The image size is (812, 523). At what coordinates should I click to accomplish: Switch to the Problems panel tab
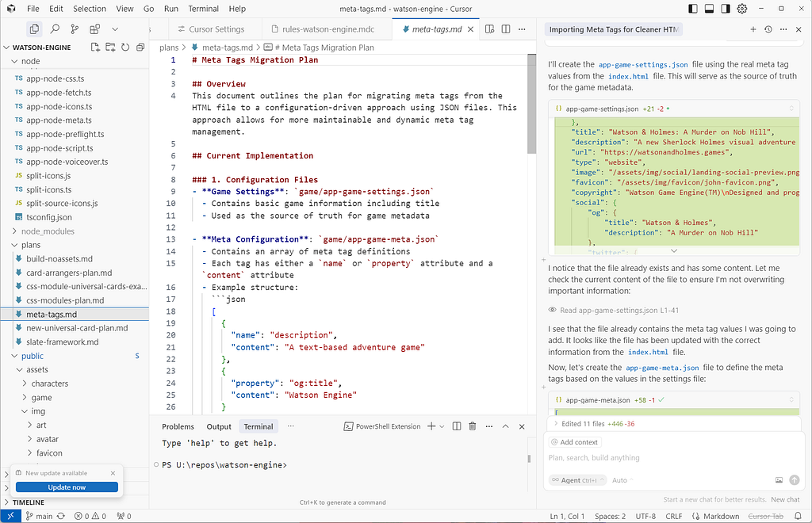(178, 427)
